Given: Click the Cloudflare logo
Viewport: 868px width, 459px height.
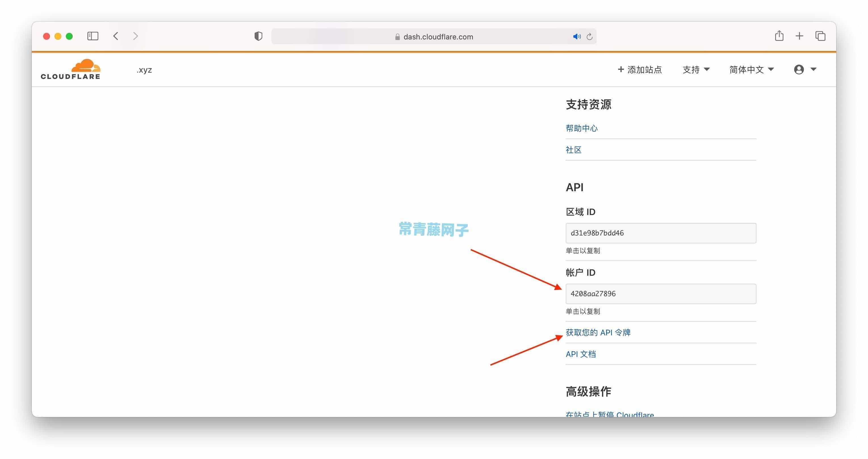Looking at the screenshot, I should click(x=70, y=69).
